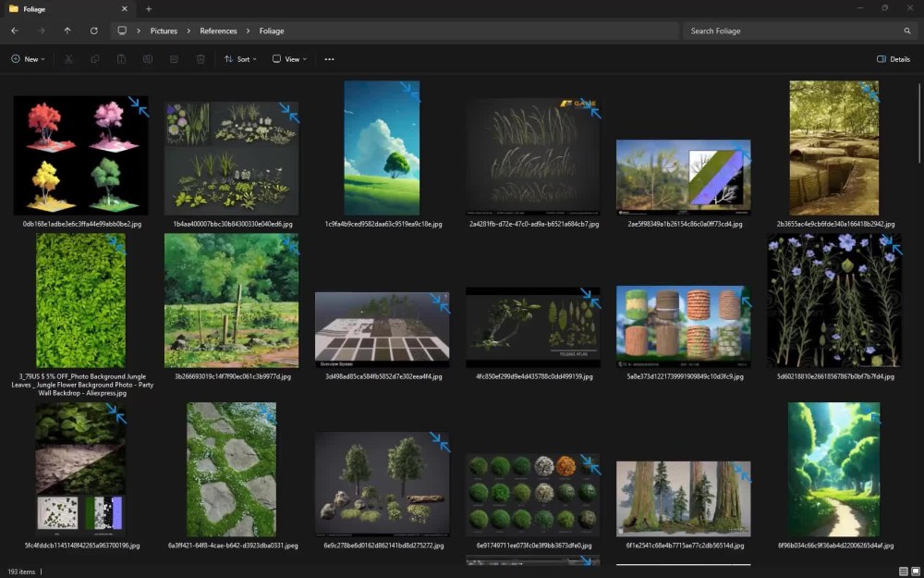Click the Refresh icon in the address bar
The width and height of the screenshot is (924, 578).
point(95,31)
